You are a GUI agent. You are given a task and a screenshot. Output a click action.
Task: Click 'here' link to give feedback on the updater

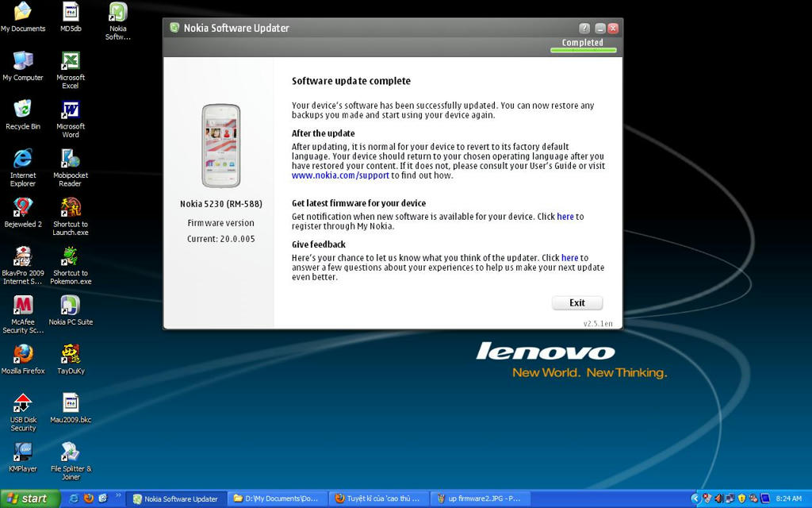tap(569, 258)
